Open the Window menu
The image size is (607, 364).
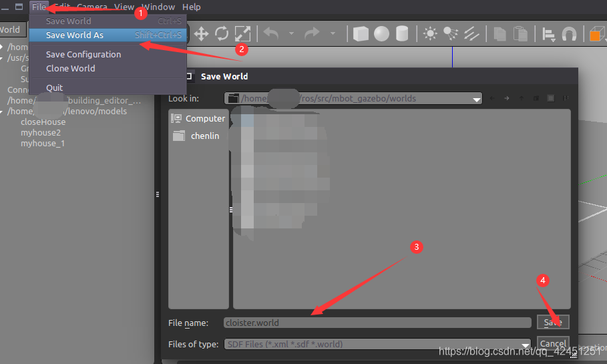point(158,7)
